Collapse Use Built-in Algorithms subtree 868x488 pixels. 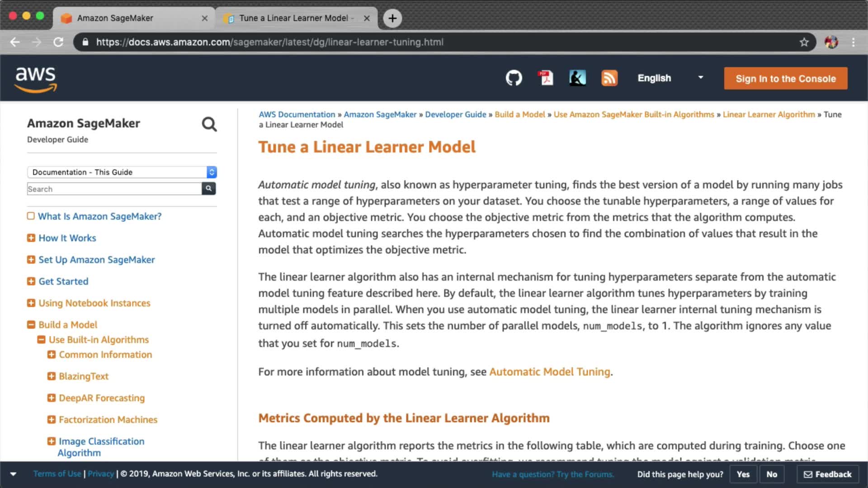tap(41, 339)
